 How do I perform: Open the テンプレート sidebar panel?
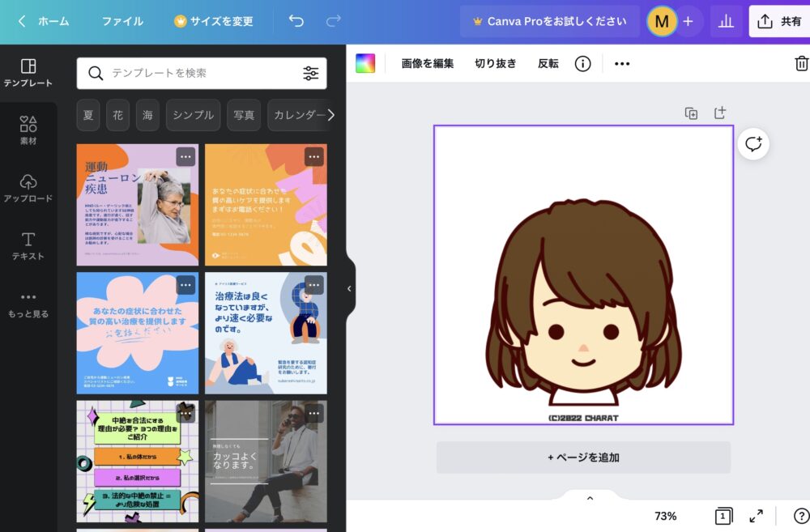28,73
